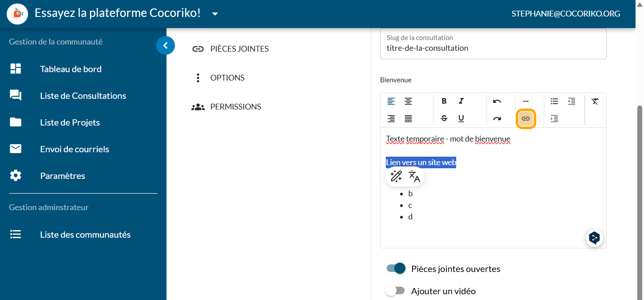This screenshot has height=300, width=644.
Task: Click STEPHANIE@COCORIKO.ORG account button
Action: (x=566, y=14)
